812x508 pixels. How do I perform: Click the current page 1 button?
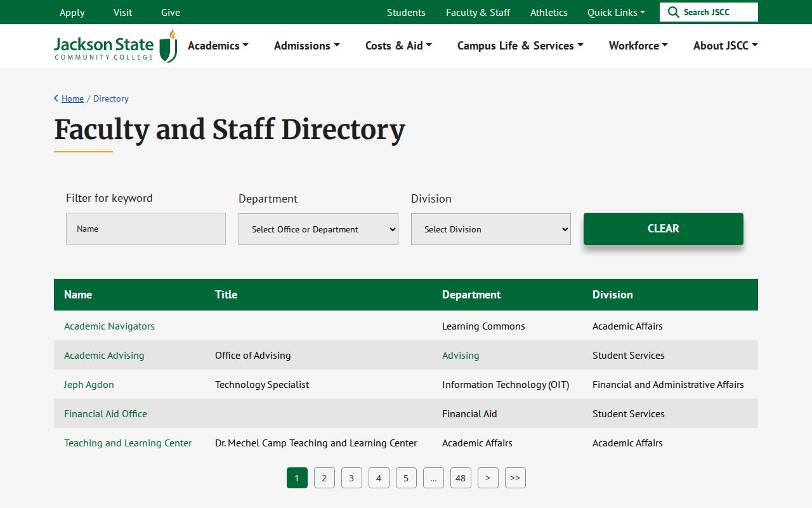tap(297, 478)
